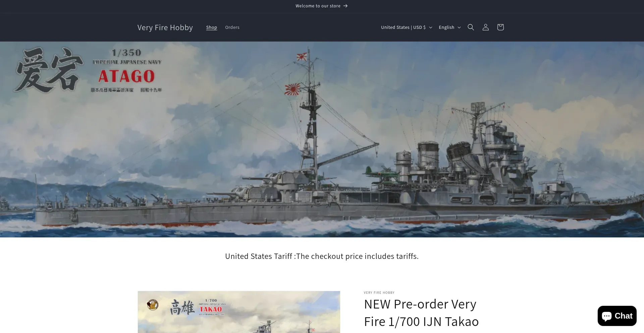Follow the Welcome to our store announcement link

click(x=322, y=6)
